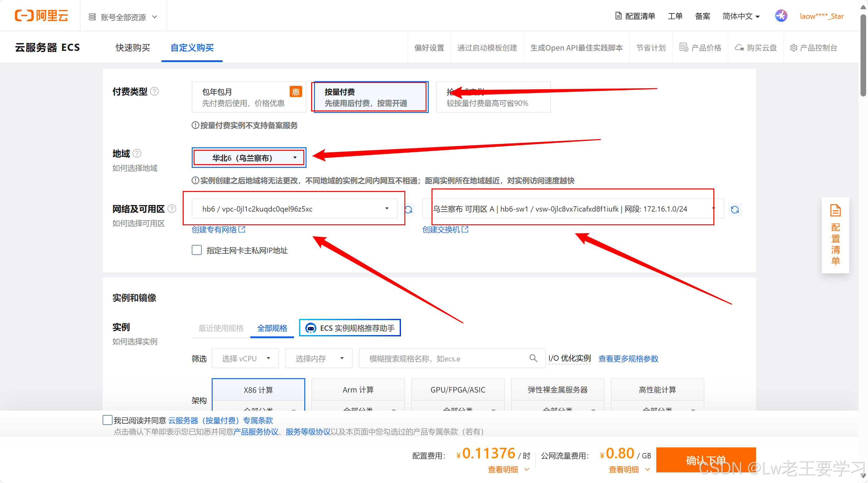Open the 华北6（乌兰察布）region dropdown
The image size is (868, 483).
pos(249,158)
